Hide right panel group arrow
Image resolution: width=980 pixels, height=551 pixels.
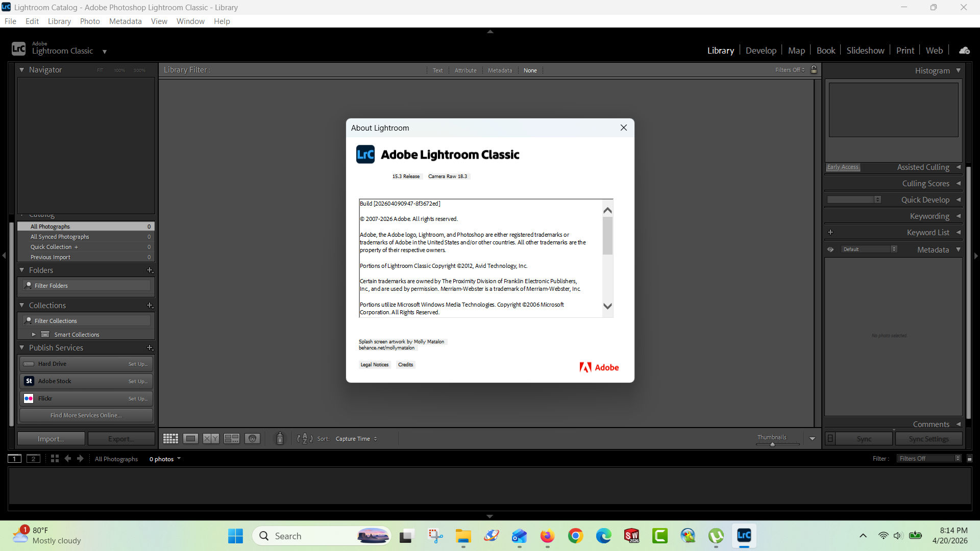click(x=976, y=256)
